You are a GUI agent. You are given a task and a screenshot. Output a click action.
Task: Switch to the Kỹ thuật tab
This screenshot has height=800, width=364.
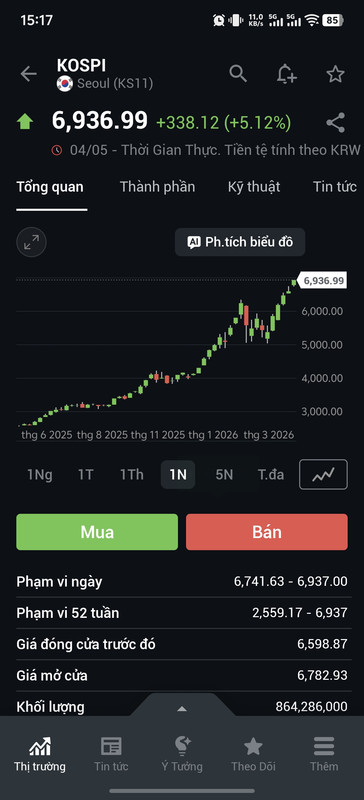(254, 187)
